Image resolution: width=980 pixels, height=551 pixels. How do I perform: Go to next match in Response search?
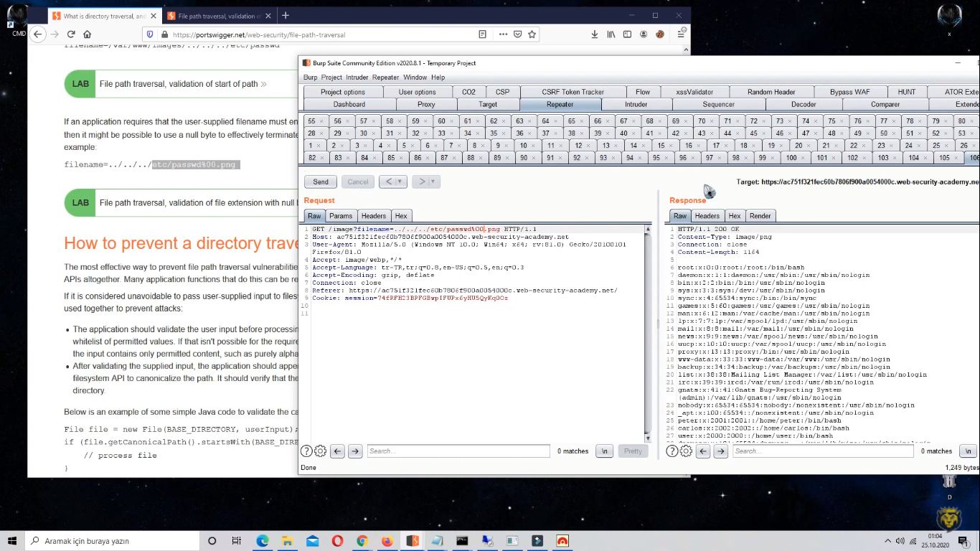click(x=722, y=451)
